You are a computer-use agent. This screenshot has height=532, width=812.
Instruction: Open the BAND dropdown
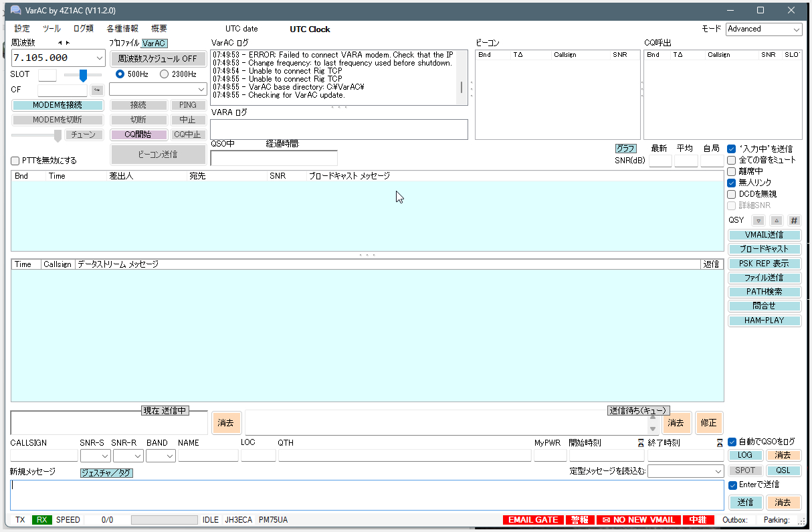(x=161, y=456)
